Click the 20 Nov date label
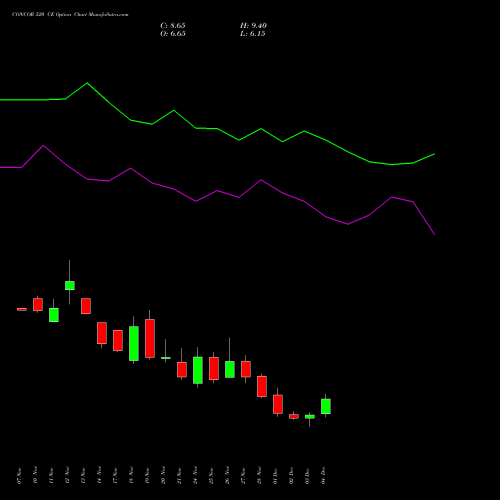 click(163, 475)
